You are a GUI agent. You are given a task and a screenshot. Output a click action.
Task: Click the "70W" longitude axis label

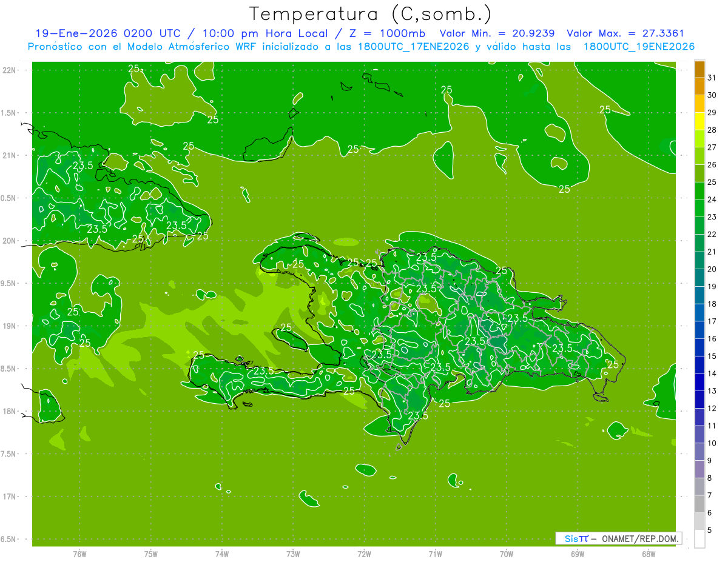point(507,554)
